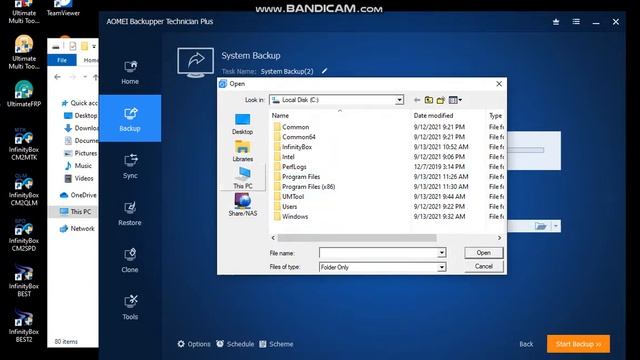Select Quick access in File Explorer
This screenshot has height=360, width=640.
79,103
